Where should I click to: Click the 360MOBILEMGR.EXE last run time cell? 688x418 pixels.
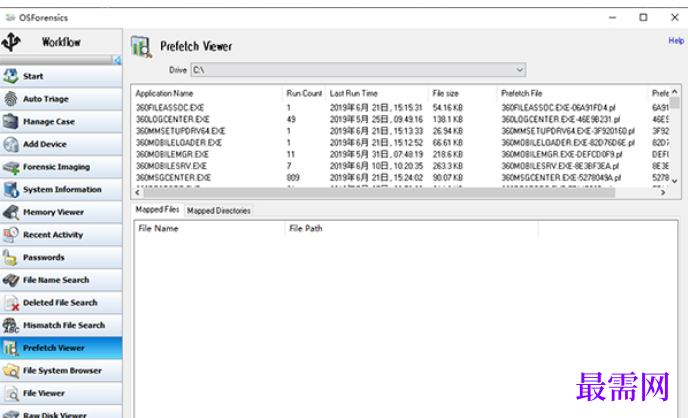pos(376,154)
